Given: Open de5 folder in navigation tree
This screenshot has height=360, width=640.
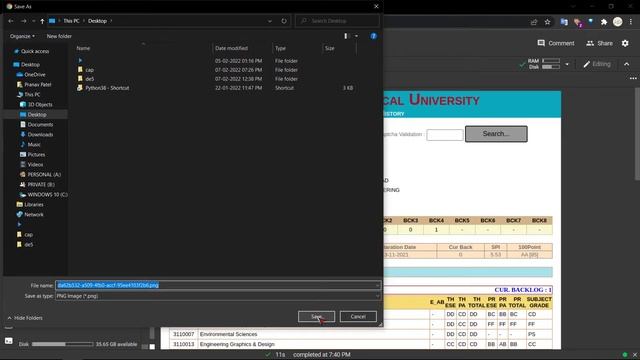Looking at the screenshot, I should [x=29, y=244].
